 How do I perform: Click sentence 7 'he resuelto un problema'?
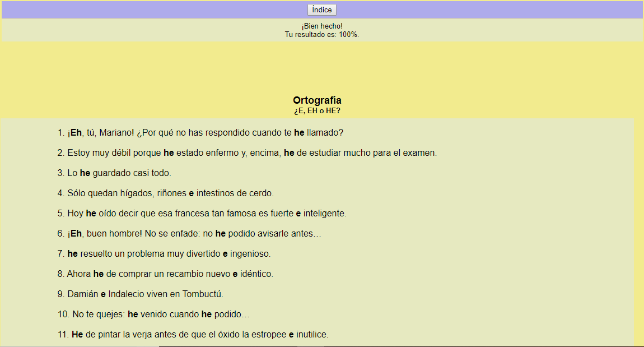click(x=164, y=254)
